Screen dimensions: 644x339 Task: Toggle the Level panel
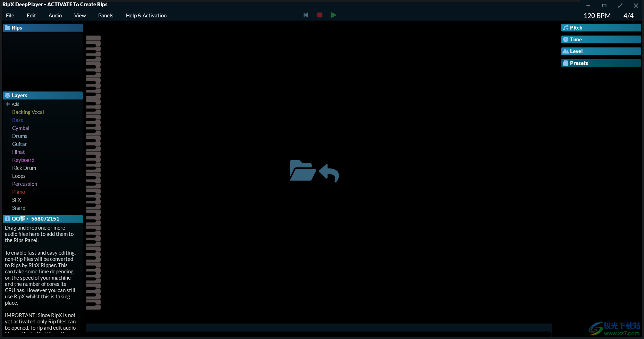(x=601, y=51)
